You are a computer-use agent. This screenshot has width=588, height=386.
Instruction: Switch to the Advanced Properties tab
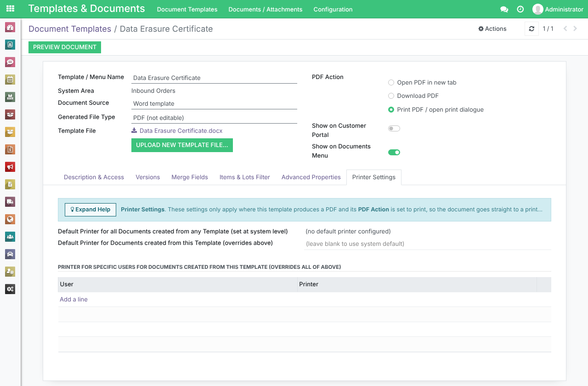pos(311,177)
